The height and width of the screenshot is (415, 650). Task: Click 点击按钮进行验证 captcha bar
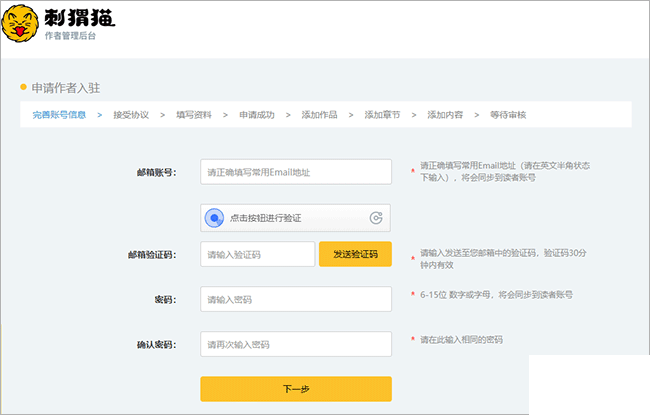[296, 218]
